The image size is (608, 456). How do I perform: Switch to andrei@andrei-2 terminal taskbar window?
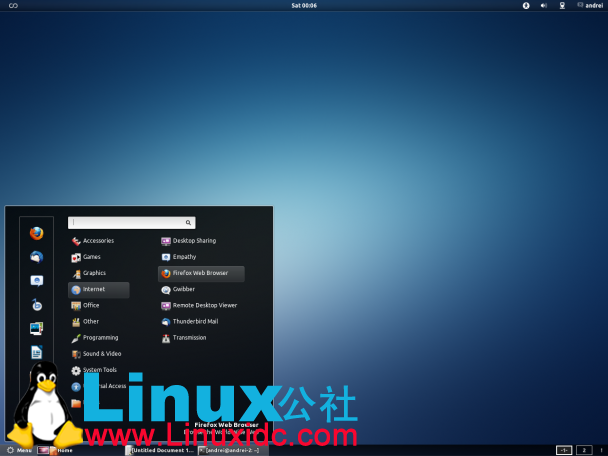(233, 450)
